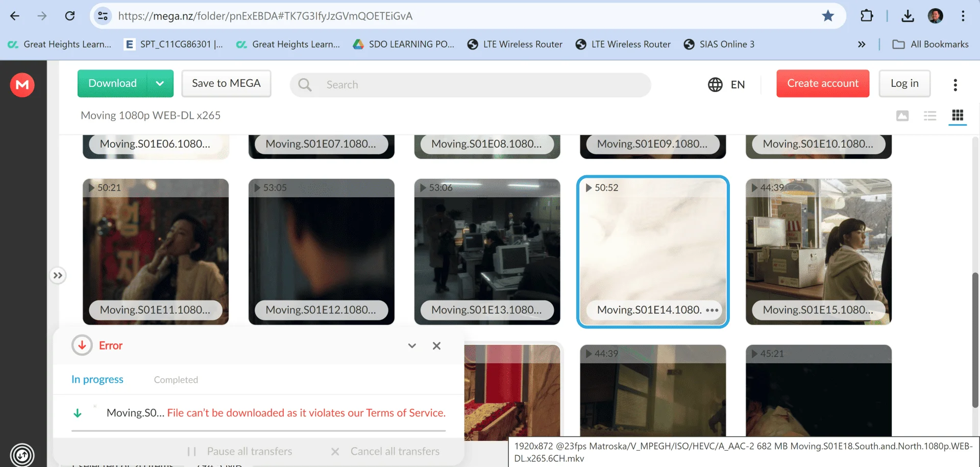The height and width of the screenshot is (467, 980).
Task: Open Chrome downloads icon
Action: coord(908,16)
